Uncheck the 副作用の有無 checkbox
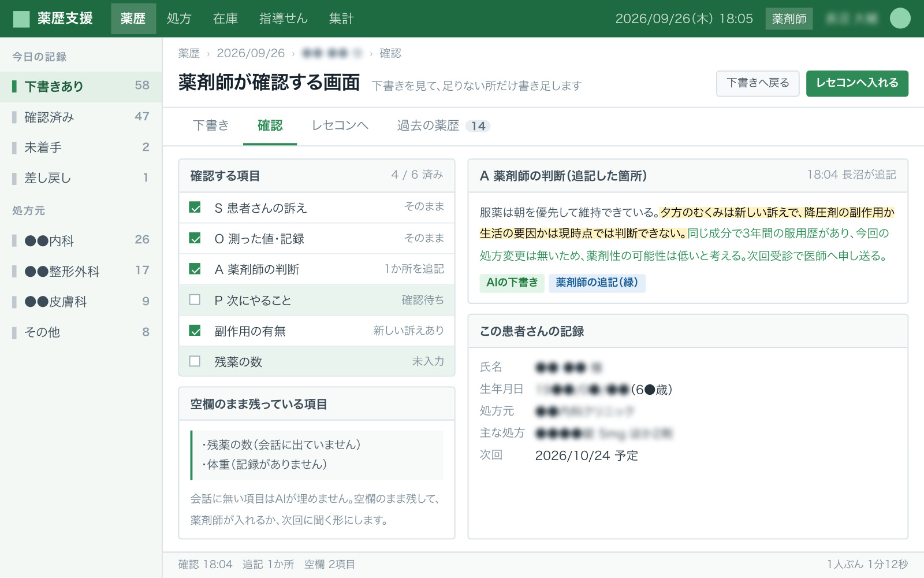The height and width of the screenshot is (578, 924). click(x=195, y=331)
